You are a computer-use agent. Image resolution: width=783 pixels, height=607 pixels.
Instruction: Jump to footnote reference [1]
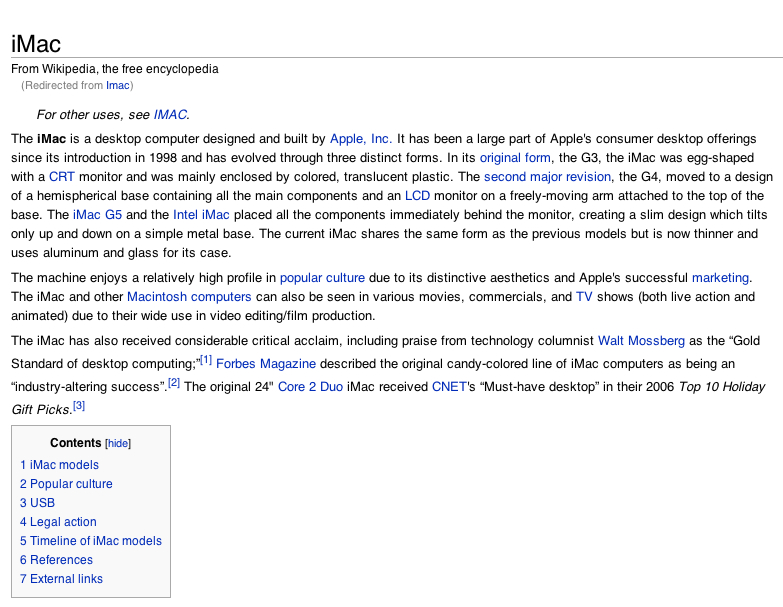[206, 360]
